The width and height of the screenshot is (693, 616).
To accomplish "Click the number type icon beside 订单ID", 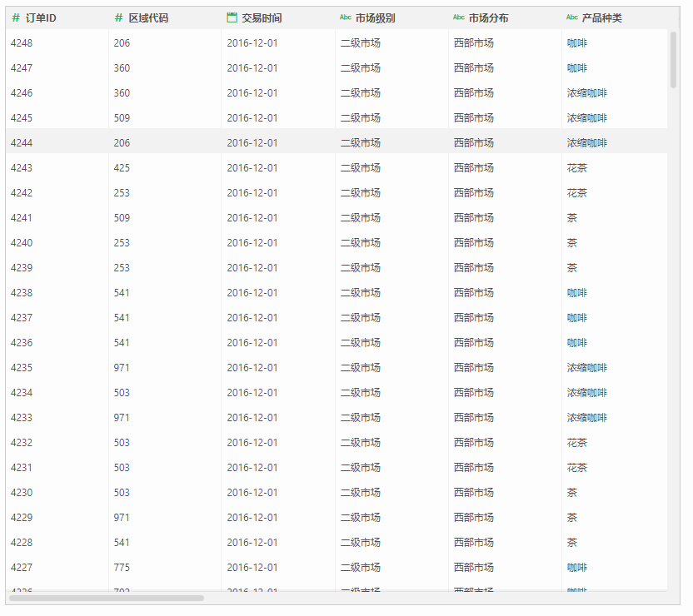I will pos(16,18).
